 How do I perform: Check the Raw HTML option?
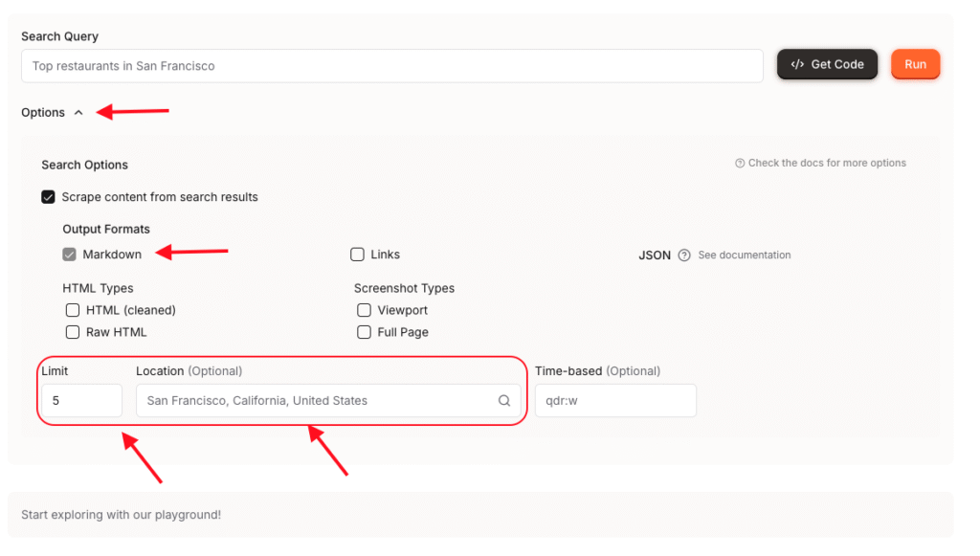[73, 332]
